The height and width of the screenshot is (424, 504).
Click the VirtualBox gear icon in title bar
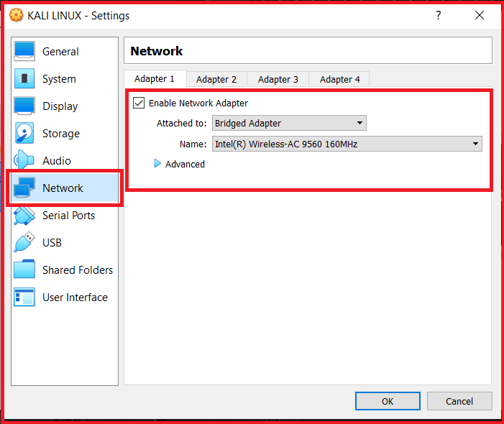pyautogui.click(x=16, y=15)
